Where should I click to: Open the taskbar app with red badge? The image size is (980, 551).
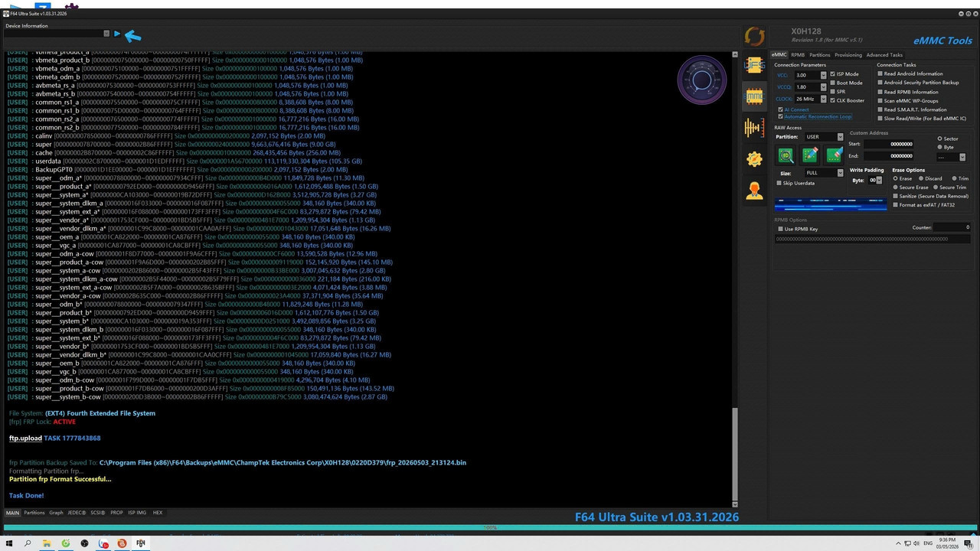click(x=103, y=543)
